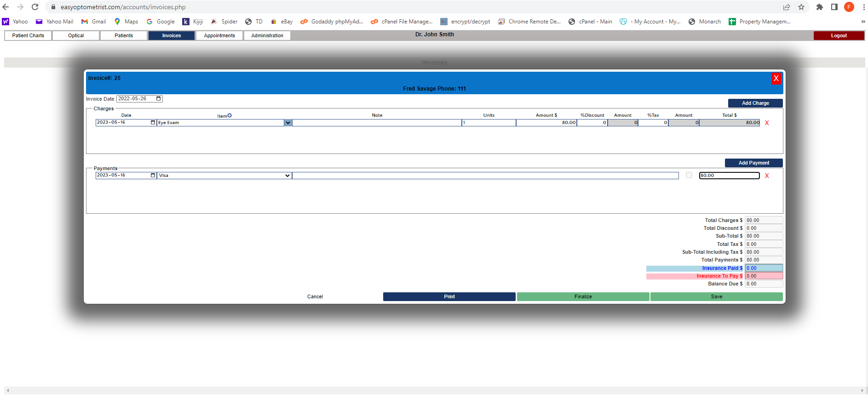Screen dimensions: 868x410
Task: Open the Maps bookmark
Action: click(x=126, y=22)
